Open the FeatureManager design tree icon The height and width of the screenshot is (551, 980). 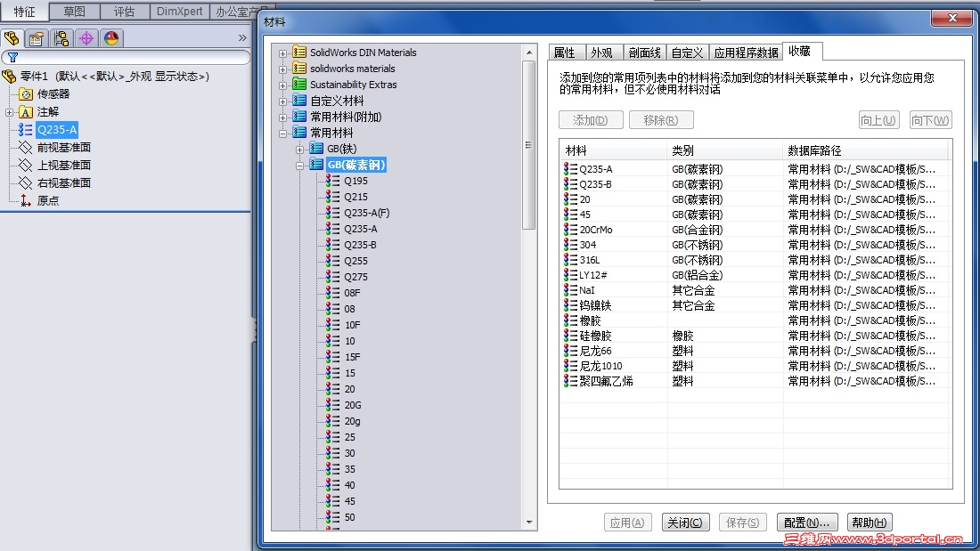(x=12, y=38)
